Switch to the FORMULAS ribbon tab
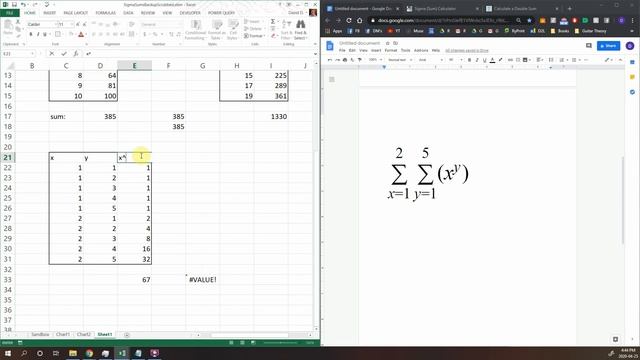This screenshot has height=360, width=640. pos(105,13)
